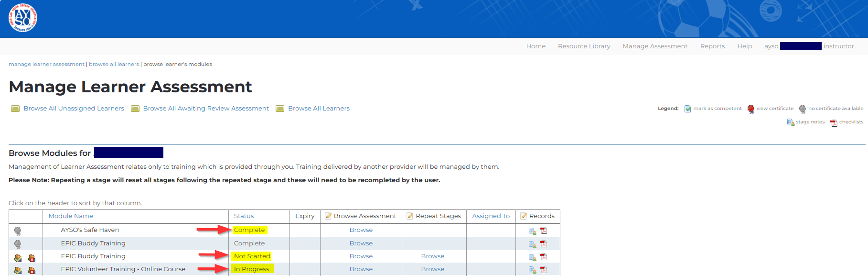Sort table by Assigned To header
The image size is (868, 276).
[491, 216]
